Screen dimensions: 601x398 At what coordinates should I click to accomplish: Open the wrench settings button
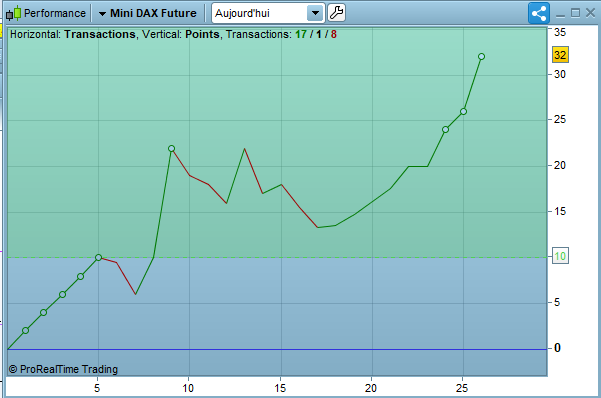337,13
